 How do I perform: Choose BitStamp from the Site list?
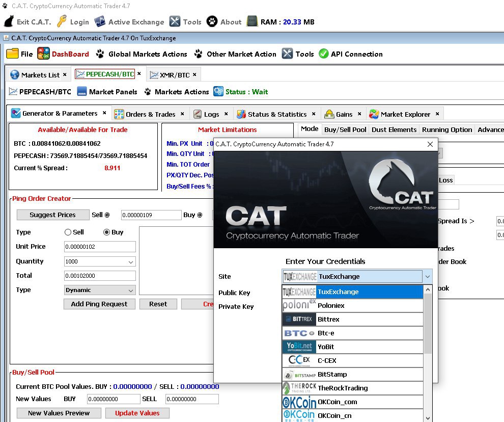point(353,375)
